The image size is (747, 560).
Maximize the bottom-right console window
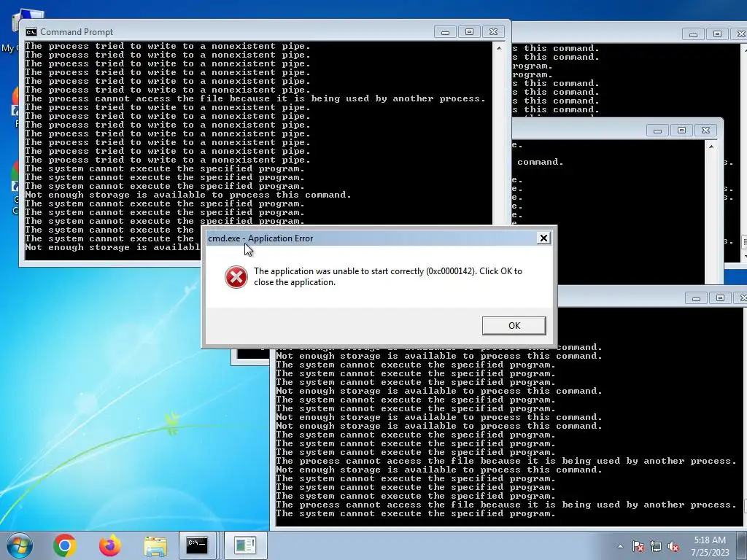pyautogui.click(x=720, y=298)
